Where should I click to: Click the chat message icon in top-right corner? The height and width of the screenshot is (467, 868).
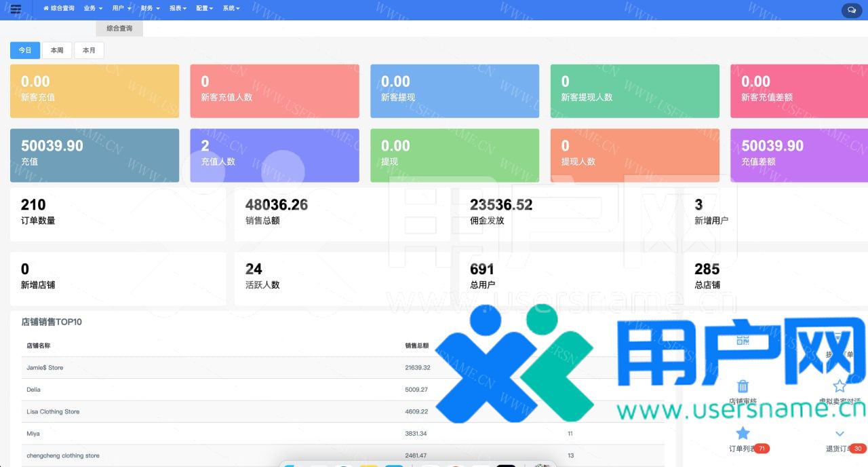tap(852, 10)
